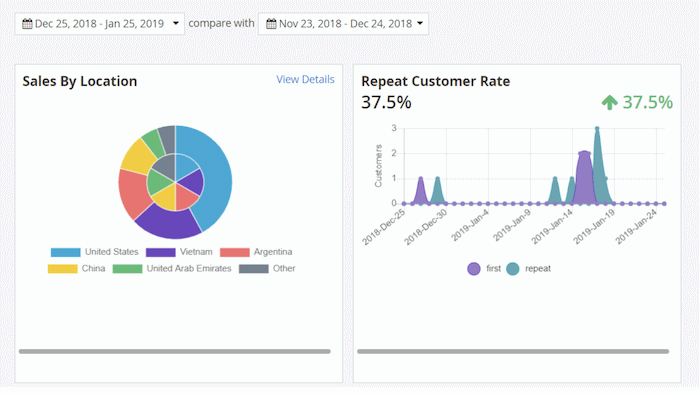Click the 'United Arab Emirates' legend text
The image size is (700, 393).
189,268
